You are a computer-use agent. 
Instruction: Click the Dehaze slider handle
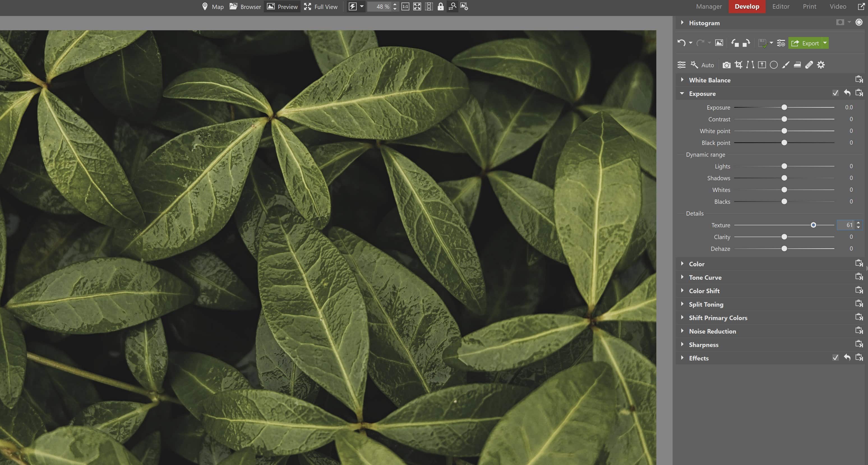(x=784, y=248)
